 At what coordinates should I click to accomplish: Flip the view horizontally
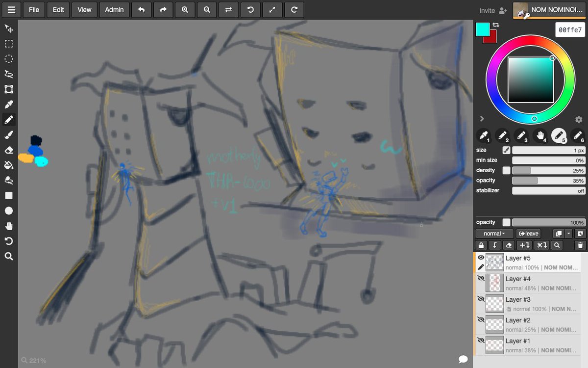[228, 10]
